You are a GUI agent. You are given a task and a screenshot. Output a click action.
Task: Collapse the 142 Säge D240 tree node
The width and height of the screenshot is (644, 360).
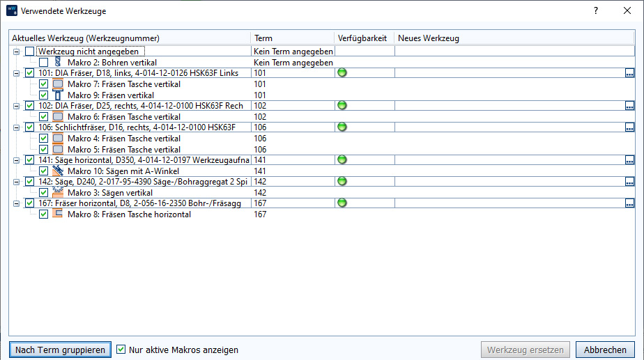coord(16,182)
